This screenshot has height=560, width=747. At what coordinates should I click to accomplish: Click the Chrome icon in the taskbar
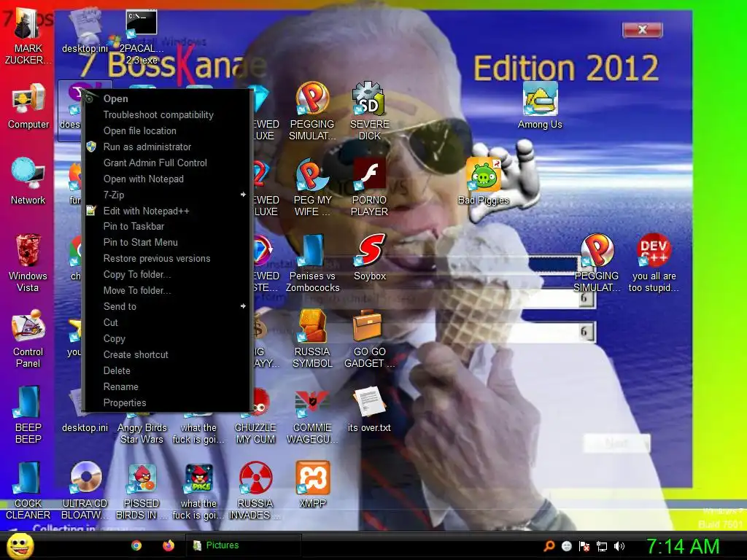click(x=136, y=545)
